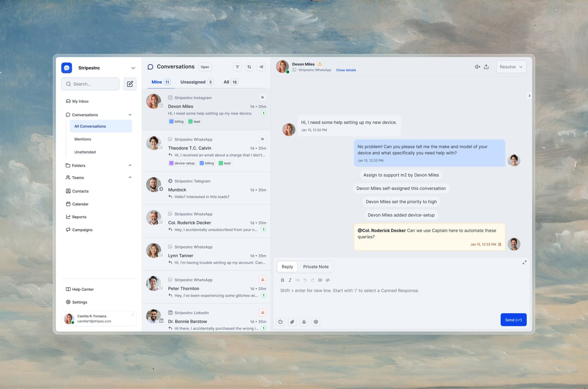This screenshot has width=588, height=389.
Task: Insert a link in the reply editor
Action: (x=297, y=280)
